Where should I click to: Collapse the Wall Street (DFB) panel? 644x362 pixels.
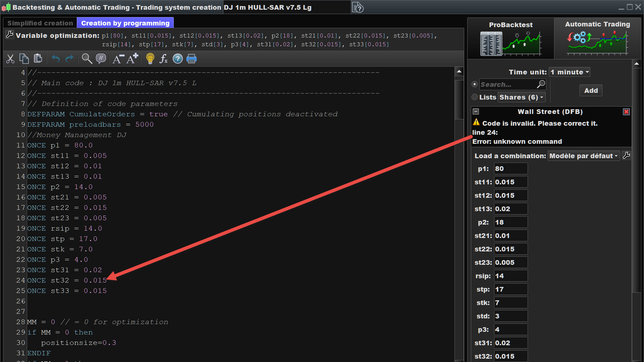pos(476,112)
